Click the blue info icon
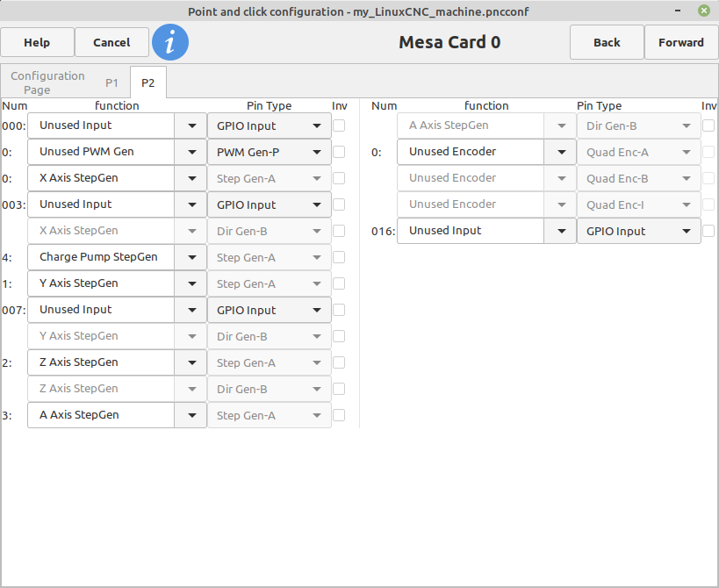Screen dimensions: 719x588 170,42
